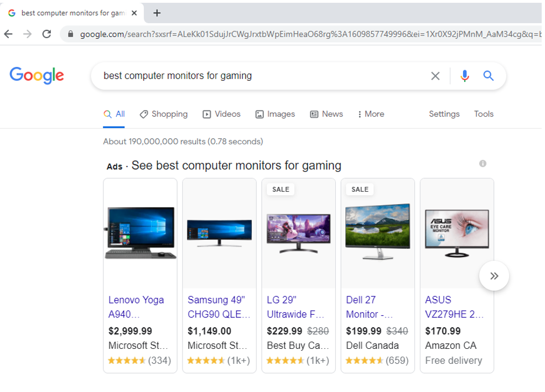Open the Tools filter options
545x392 pixels.
click(484, 114)
